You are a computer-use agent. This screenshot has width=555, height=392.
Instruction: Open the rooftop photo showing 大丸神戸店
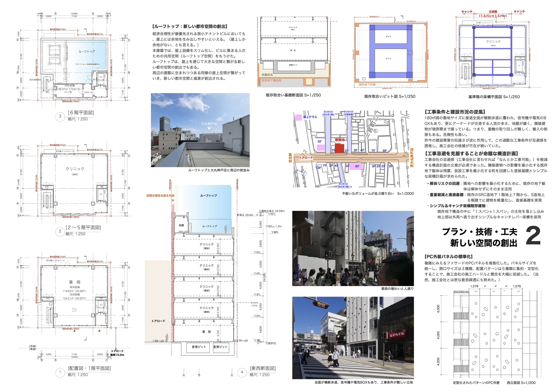click(200, 130)
